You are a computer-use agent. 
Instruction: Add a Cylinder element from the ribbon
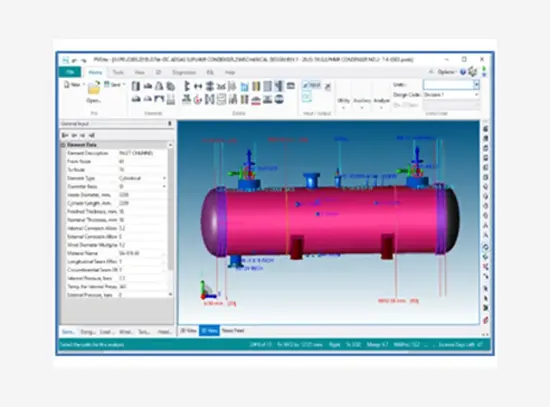pyautogui.click(x=136, y=86)
